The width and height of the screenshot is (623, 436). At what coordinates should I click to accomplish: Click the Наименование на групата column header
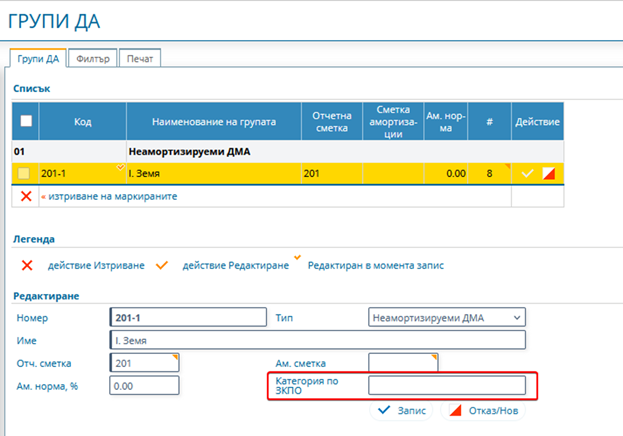click(x=214, y=122)
